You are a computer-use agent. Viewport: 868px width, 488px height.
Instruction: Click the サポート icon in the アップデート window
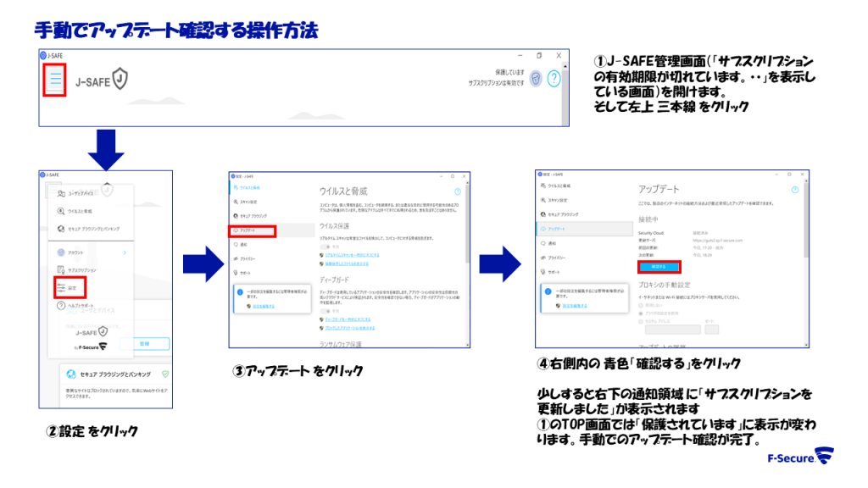point(542,272)
